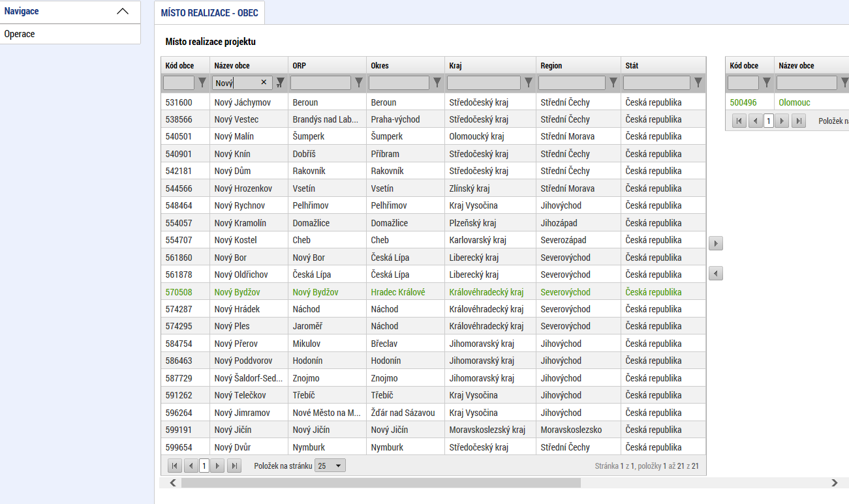Open filter options for ORP column
This screenshot has width=849, height=504.
(359, 83)
